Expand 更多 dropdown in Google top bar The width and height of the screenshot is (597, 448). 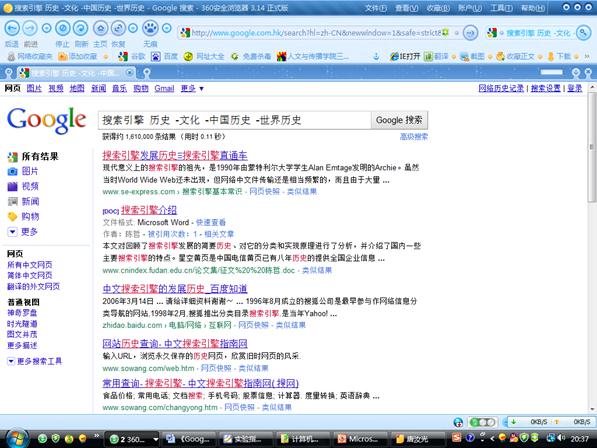pyautogui.click(x=192, y=88)
